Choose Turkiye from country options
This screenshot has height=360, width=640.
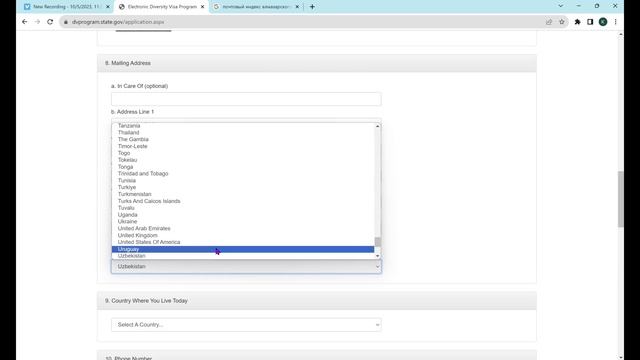[x=243, y=187]
